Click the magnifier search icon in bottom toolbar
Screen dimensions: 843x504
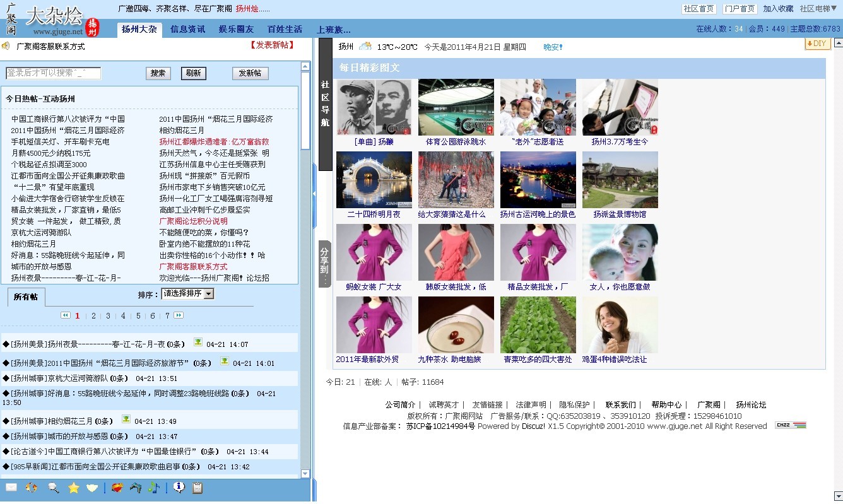pos(53,488)
